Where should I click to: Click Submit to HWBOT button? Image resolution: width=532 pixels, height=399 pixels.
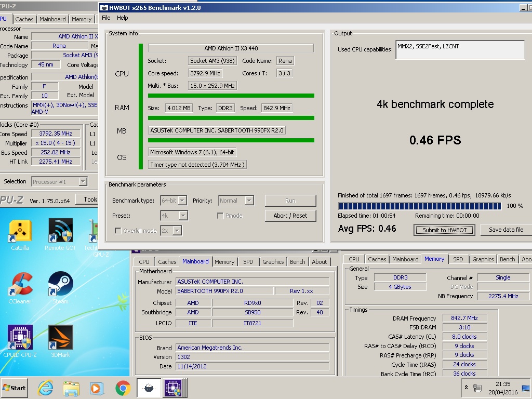[x=445, y=230]
